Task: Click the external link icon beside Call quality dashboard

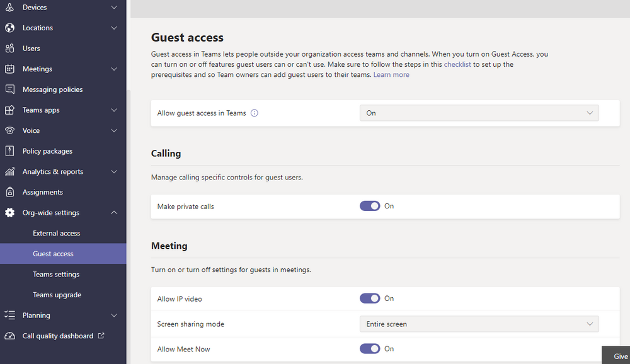Action: point(101,335)
